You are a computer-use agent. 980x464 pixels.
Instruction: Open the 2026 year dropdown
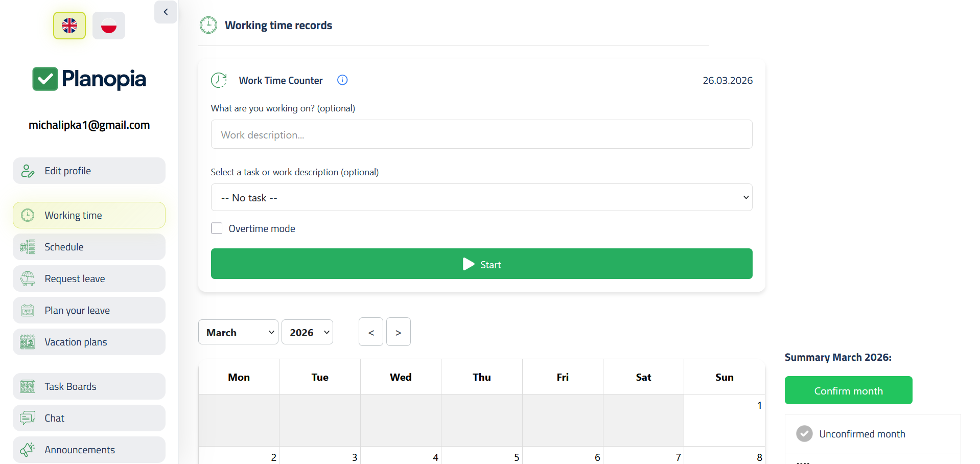(307, 332)
